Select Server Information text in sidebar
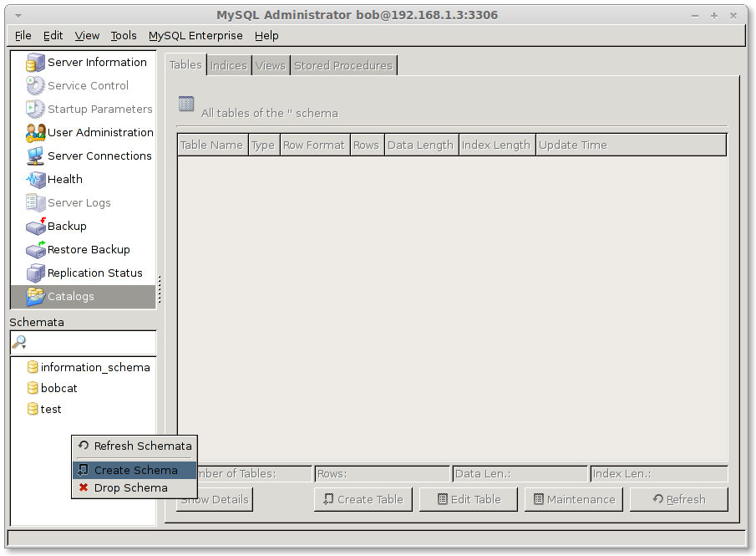Image resolution: width=756 pixels, height=556 pixels. (x=97, y=62)
